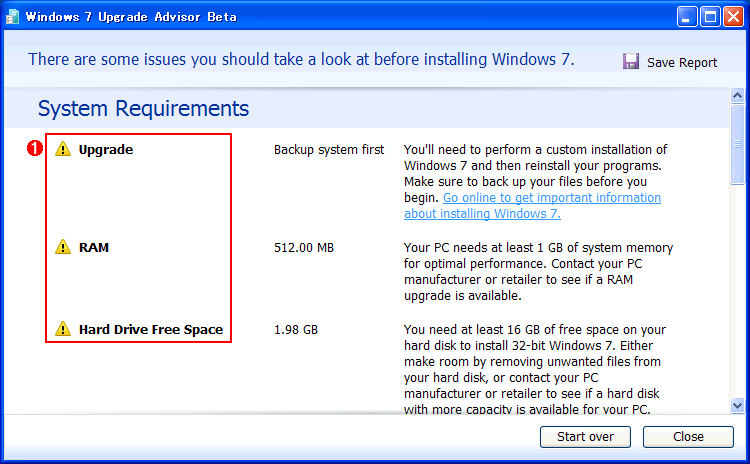Minimize the Upgrade Advisor window
Viewport: 750px width, 464px height.
coord(687,17)
